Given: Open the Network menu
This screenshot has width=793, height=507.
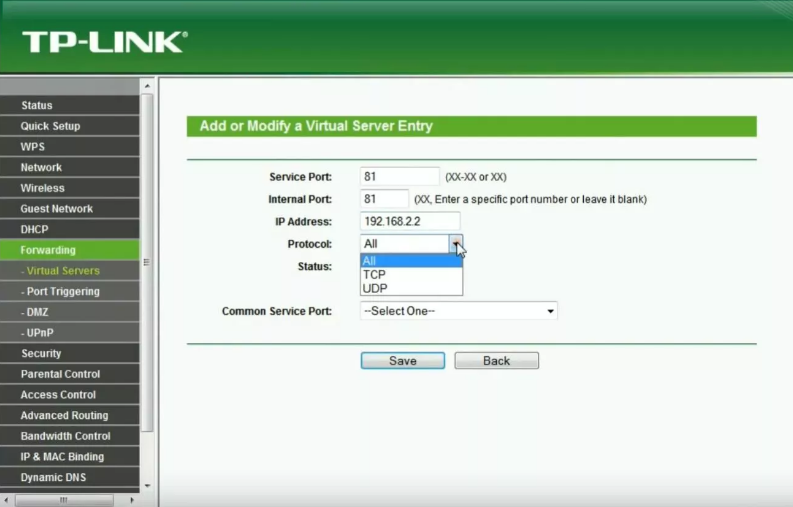Looking at the screenshot, I should coord(70,167).
